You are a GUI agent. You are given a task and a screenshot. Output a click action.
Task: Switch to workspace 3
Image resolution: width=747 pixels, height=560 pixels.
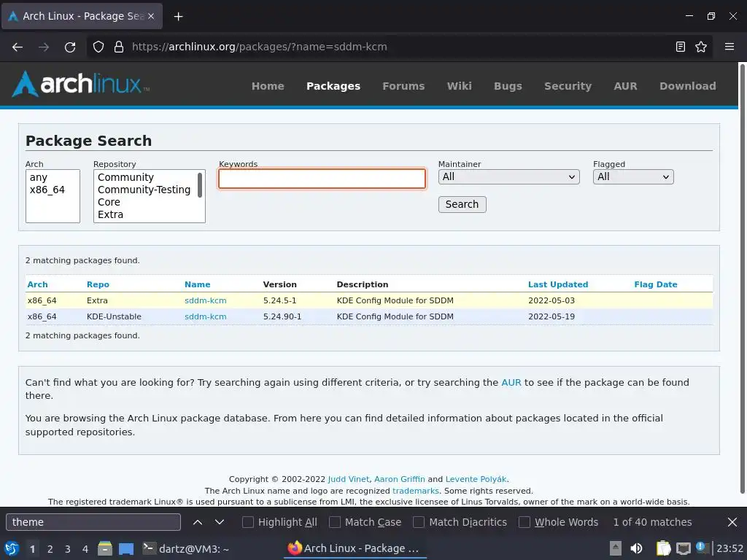[68, 549]
